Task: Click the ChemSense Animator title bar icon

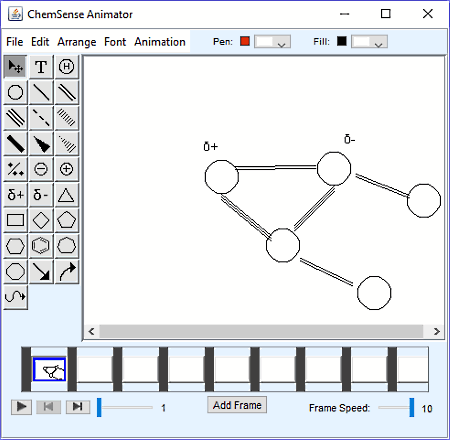Action: click(x=15, y=14)
